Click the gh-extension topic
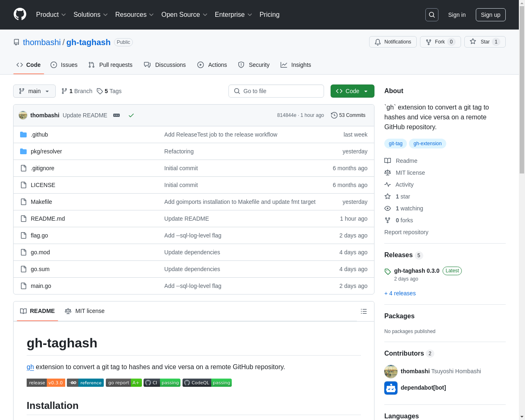Image resolution: width=525 pixels, height=420 pixels. coord(427,144)
